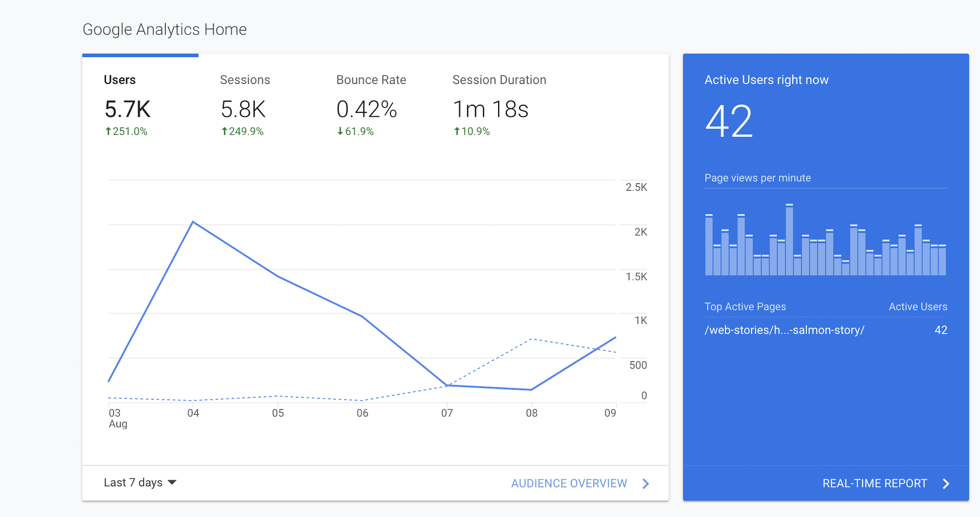
Task: Open the Last 7 days dropdown
Action: coord(133,482)
